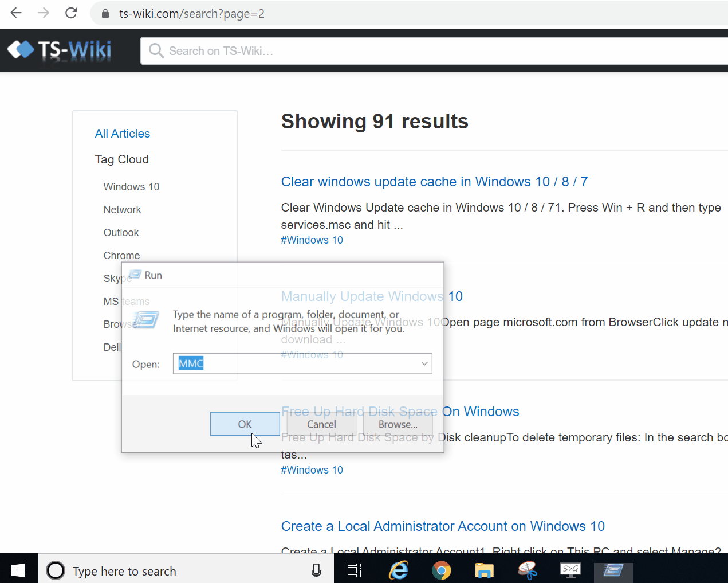Screen dimensions: 728x583
Task: Open the Clear windows update cache article
Action: (434, 182)
